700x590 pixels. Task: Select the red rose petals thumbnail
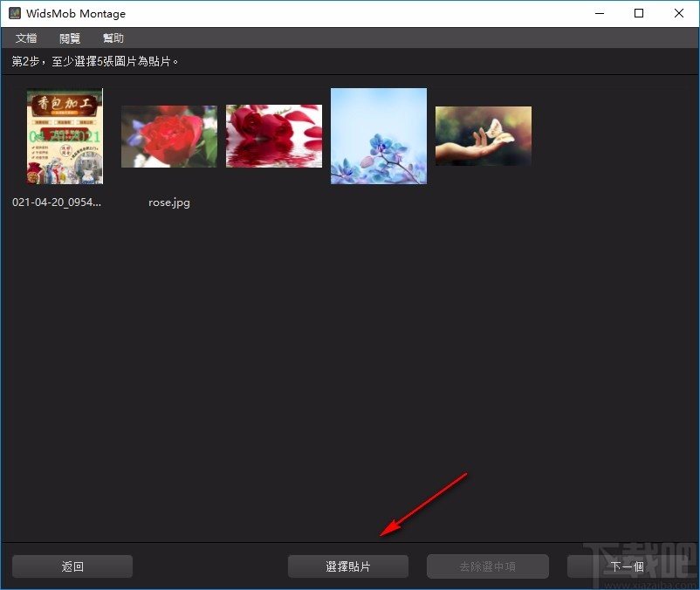click(273, 136)
